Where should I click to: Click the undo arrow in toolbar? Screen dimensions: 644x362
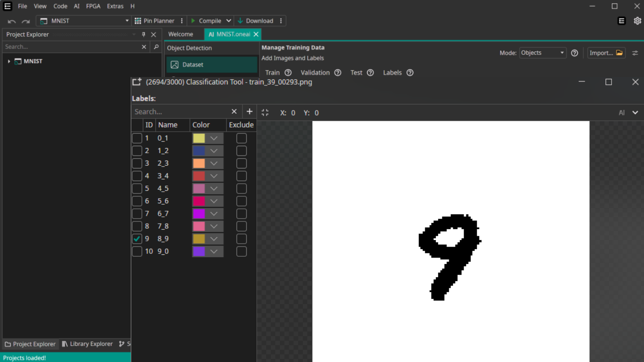pyautogui.click(x=12, y=21)
